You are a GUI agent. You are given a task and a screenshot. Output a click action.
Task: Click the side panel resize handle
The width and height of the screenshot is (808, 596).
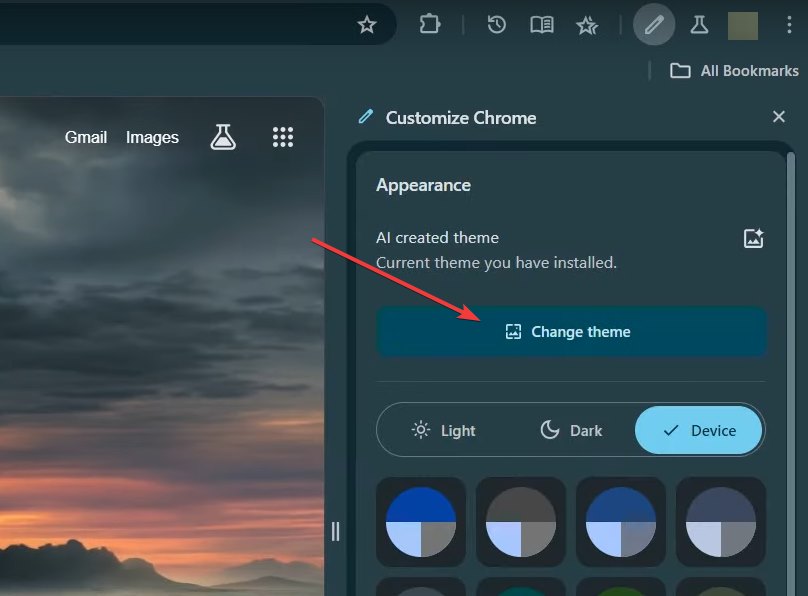pos(335,532)
